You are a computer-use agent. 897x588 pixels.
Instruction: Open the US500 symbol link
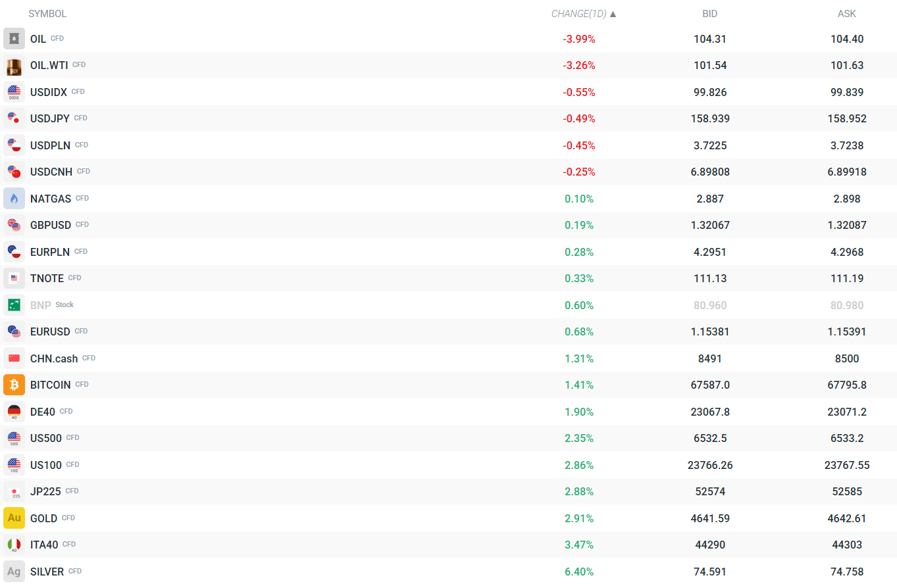[x=46, y=438]
